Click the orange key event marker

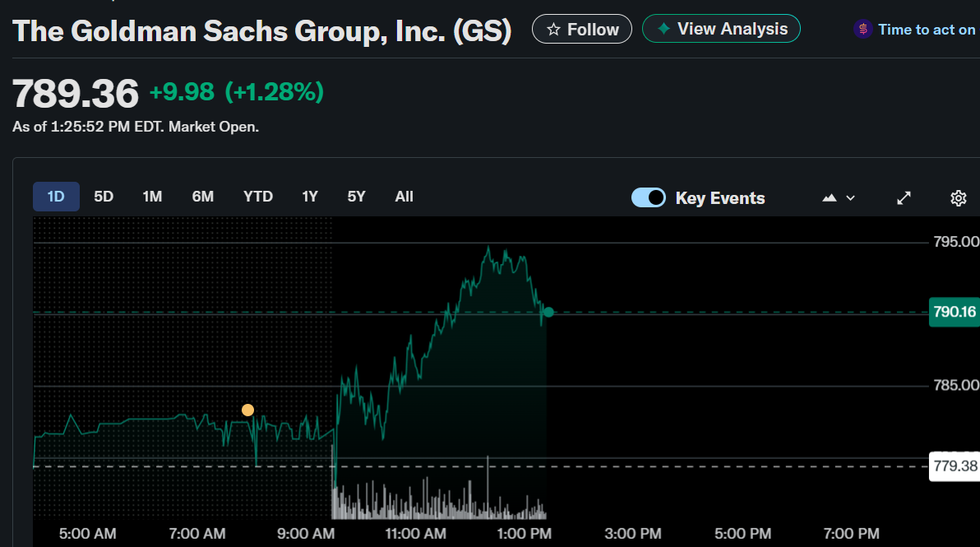click(x=247, y=410)
